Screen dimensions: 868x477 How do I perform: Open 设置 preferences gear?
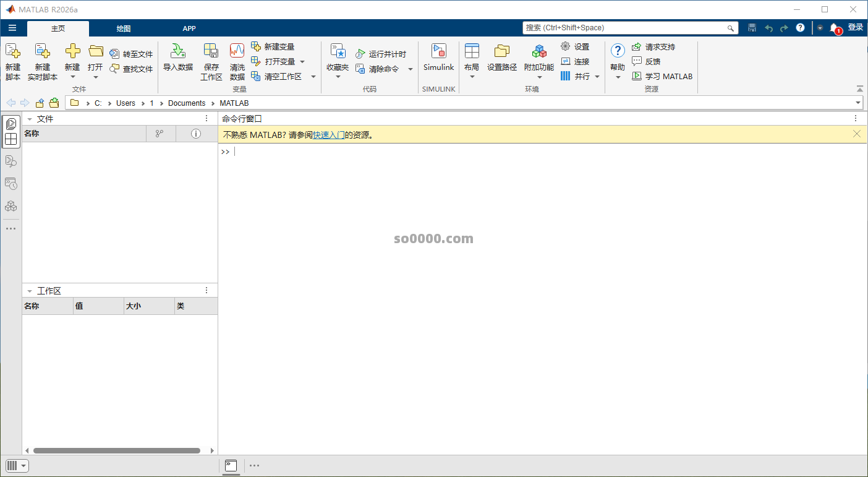575,47
